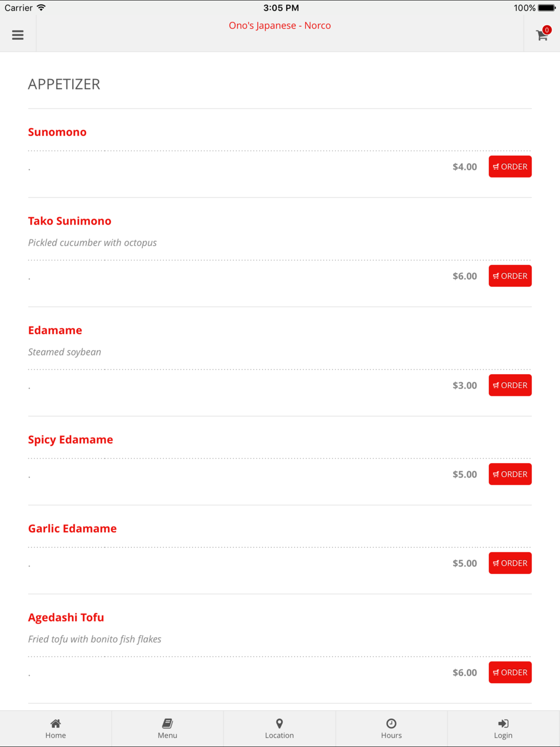This screenshot has height=747, width=560.
Task: Order the Edamame for $3.00
Action: pos(510,385)
